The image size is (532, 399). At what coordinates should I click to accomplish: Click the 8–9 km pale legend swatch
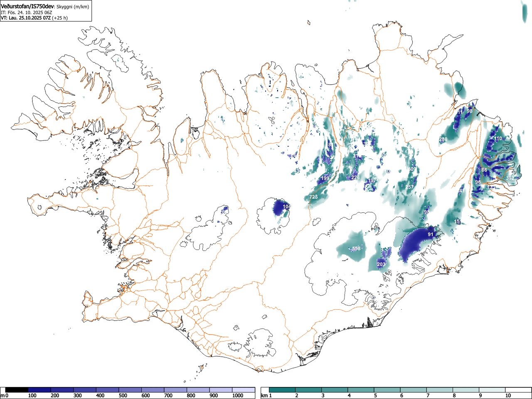[x=467, y=390]
